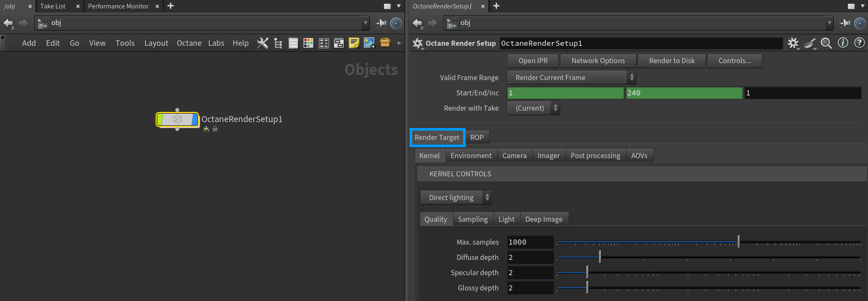This screenshot has width=868, height=301.
Task: Open the Valid Frame Range dropdown
Action: [571, 78]
